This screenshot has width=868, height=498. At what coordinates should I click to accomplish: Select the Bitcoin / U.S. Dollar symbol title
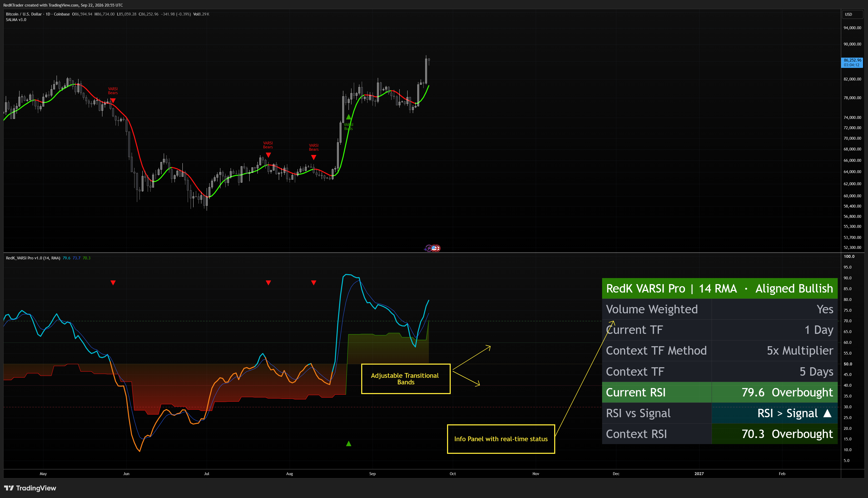[x=24, y=14]
